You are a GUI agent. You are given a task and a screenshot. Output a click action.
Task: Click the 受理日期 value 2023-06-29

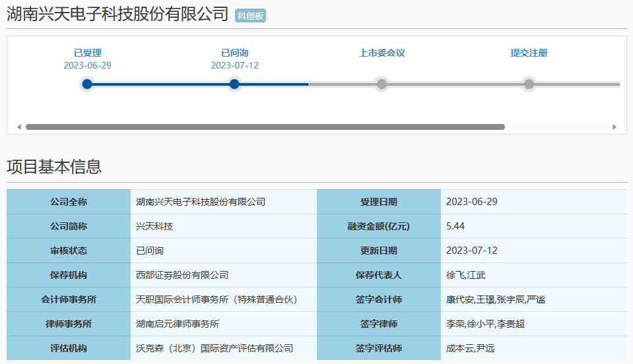tap(471, 202)
